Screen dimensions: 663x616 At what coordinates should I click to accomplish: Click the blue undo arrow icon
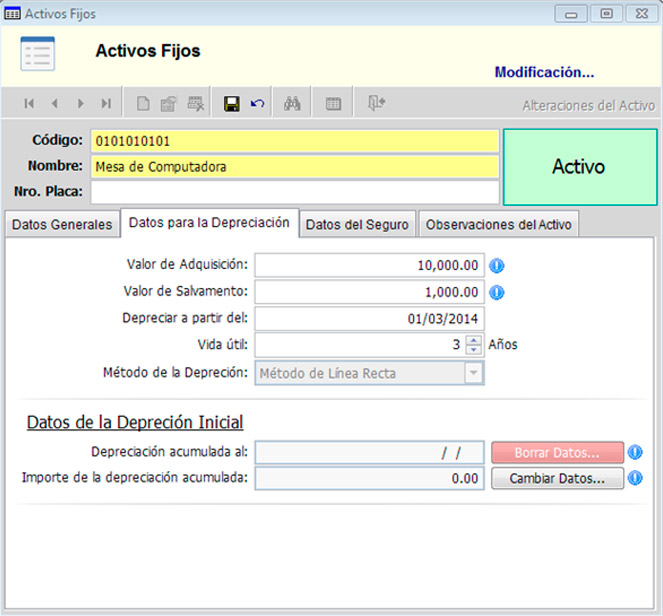(258, 104)
